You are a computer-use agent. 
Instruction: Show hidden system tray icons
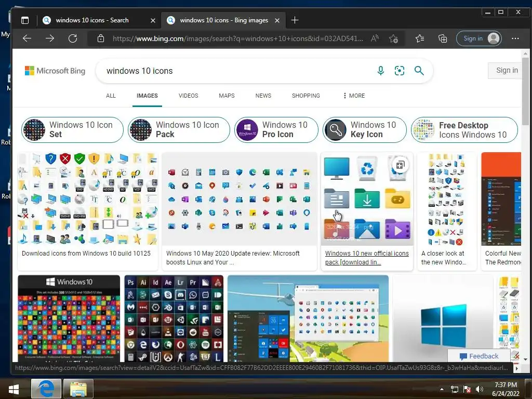click(x=442, y=389)
